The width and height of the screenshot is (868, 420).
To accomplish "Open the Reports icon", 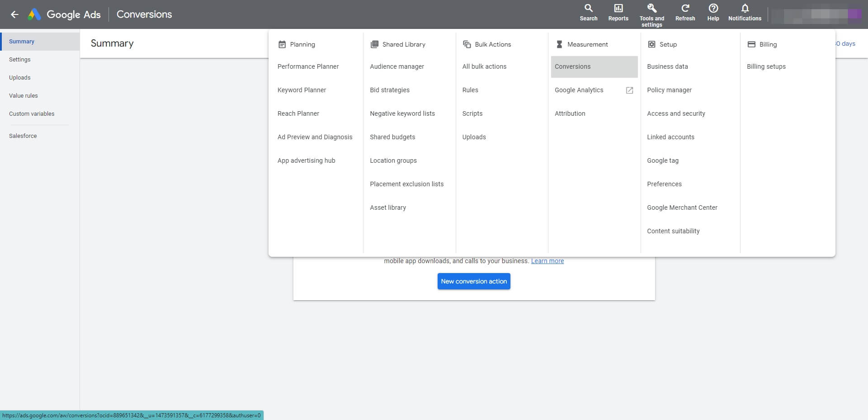I will pyautogui.click(x=618, y=8).
